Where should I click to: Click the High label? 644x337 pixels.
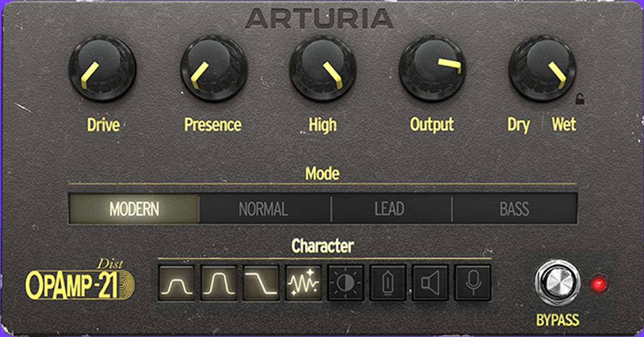pyautogui.click(x=323, y=125)
